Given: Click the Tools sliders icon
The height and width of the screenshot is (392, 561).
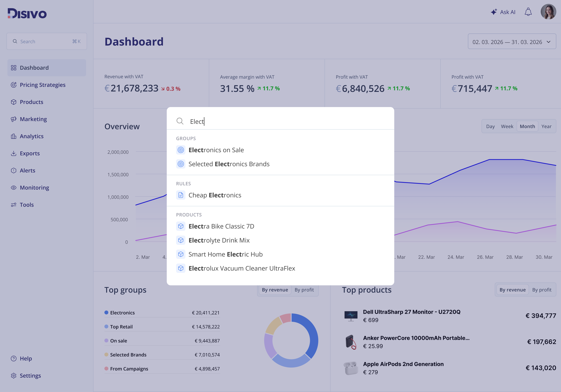Looking at the screenshot, I should click(14, 205).
